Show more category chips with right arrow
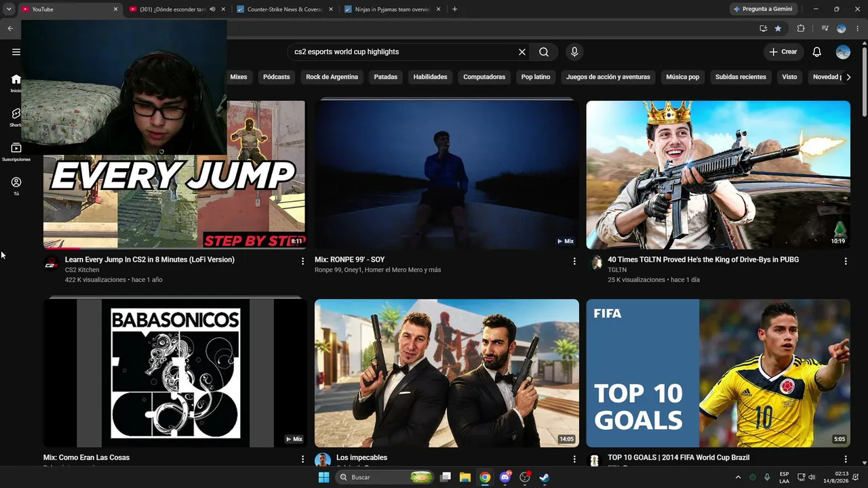Screen dimensions: 868x488 (848, 77)
